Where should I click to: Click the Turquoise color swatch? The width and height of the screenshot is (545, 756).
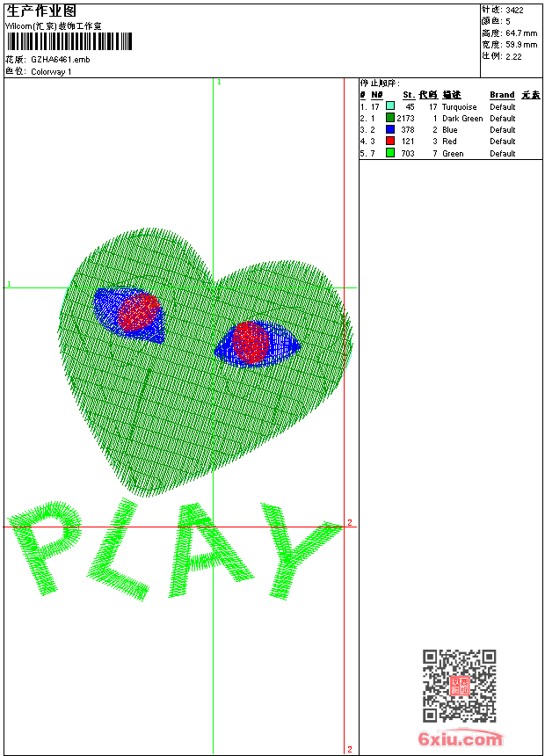point(390,106)
